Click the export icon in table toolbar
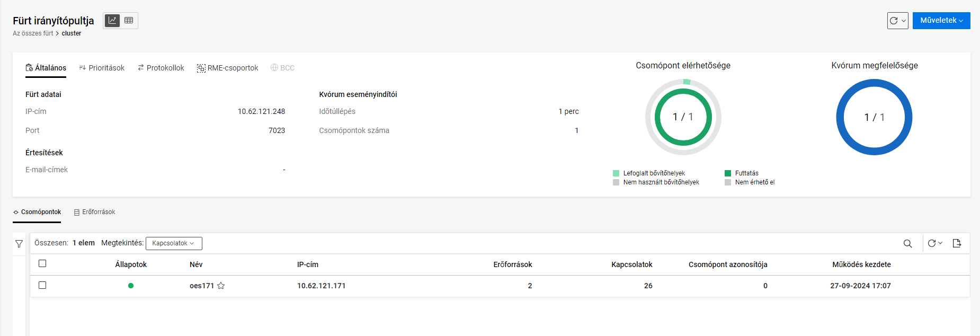Screen dimensions: 980x336 957,243
